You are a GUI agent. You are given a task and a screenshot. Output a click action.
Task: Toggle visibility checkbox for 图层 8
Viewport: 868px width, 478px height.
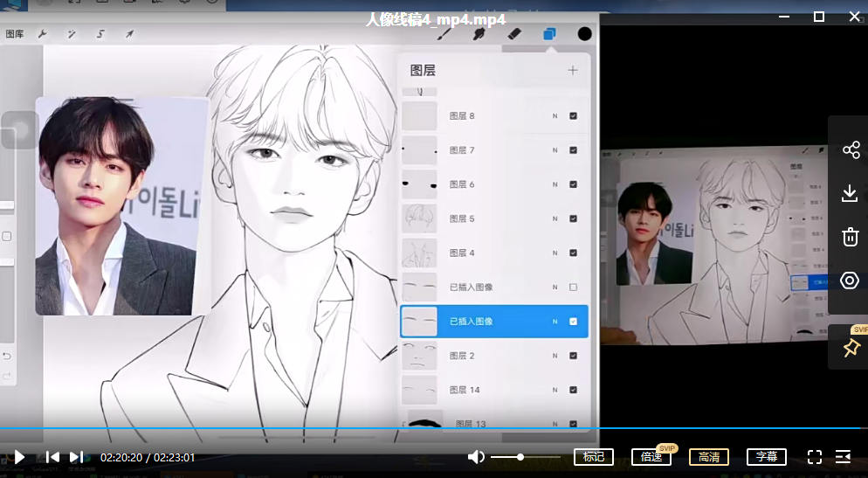coord(573,116)
